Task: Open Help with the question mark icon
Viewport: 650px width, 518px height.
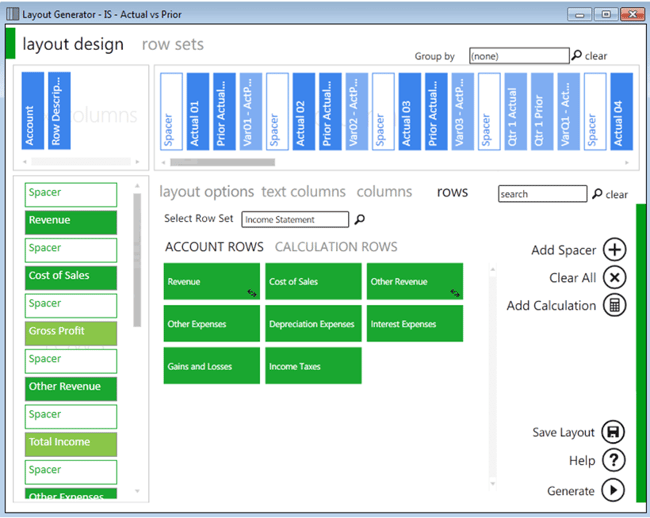Action: coord(614,461)
